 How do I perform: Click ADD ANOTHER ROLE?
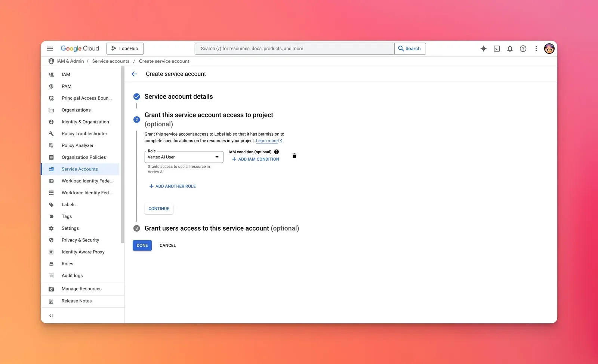point(172,186)
